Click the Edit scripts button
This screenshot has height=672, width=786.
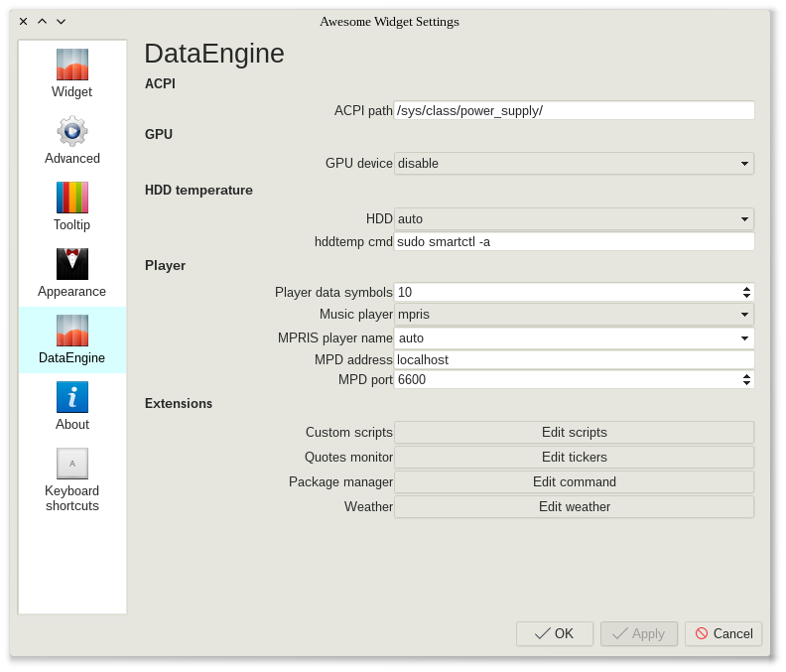click(574, 432)
